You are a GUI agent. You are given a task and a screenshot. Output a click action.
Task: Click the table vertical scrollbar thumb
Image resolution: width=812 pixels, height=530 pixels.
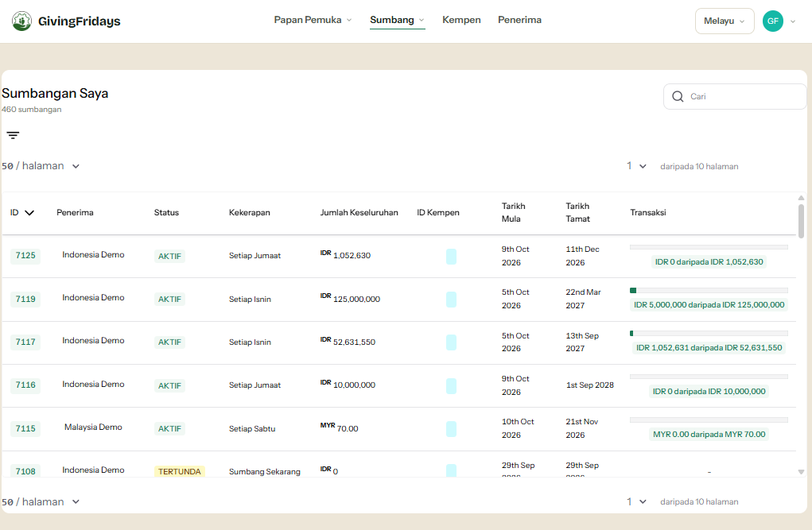pyautogui.click(x=801, y=221)
